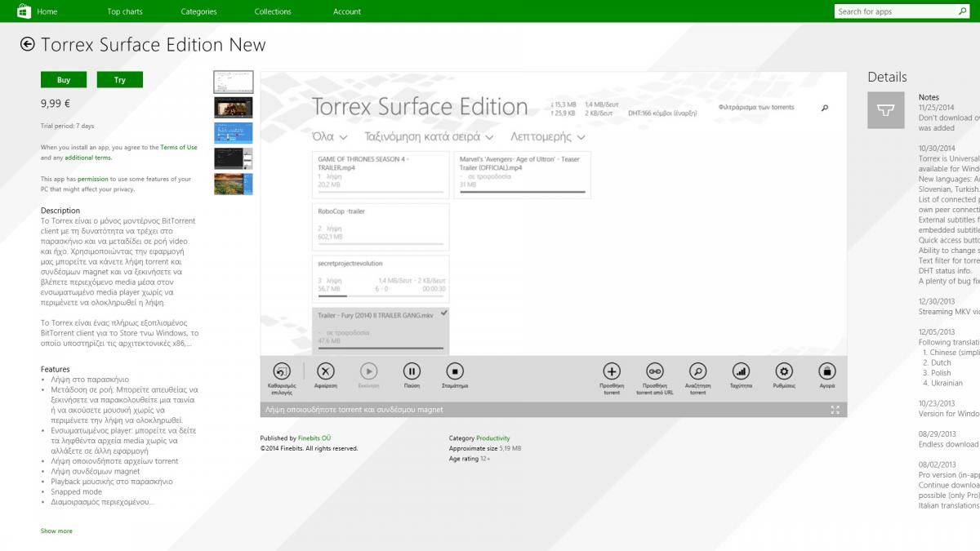Click the fullscreen expand icon on screenshot
This screenshot has width=980, height=551.
pos(835,410)
